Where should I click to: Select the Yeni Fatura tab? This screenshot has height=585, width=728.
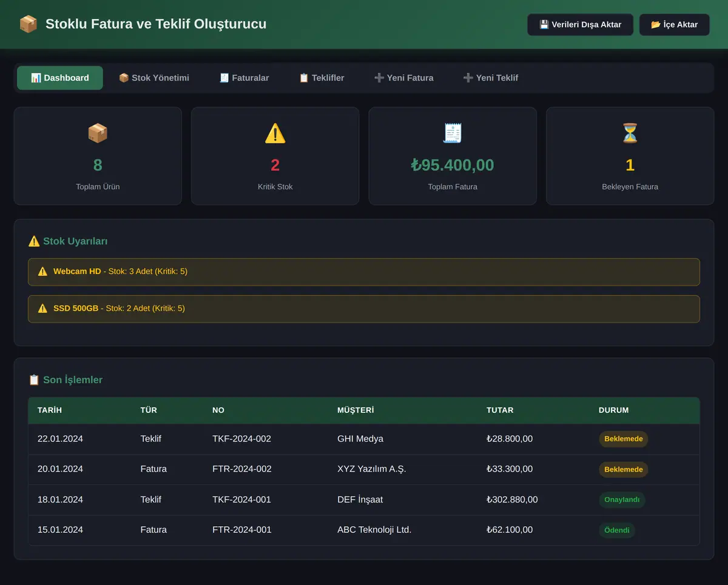(x=404, y=78)
